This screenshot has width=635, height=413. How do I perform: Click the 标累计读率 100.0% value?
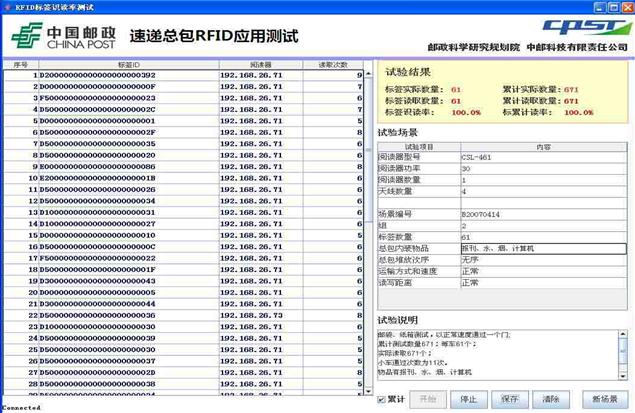click(579, 113)
